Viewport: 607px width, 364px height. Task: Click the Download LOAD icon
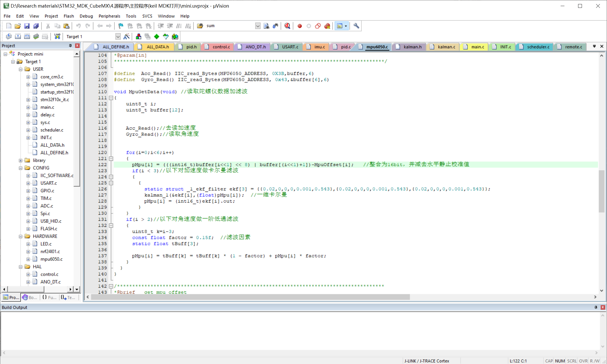coord(57,36)
